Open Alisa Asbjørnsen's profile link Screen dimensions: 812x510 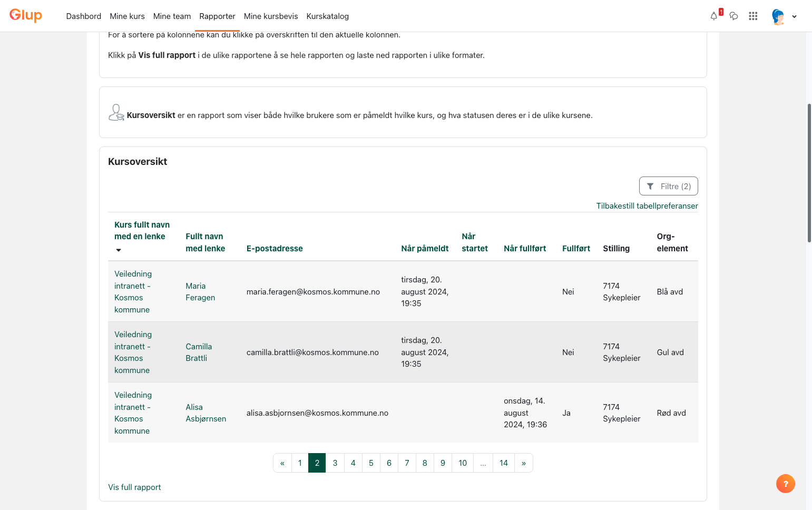point(206,413)
